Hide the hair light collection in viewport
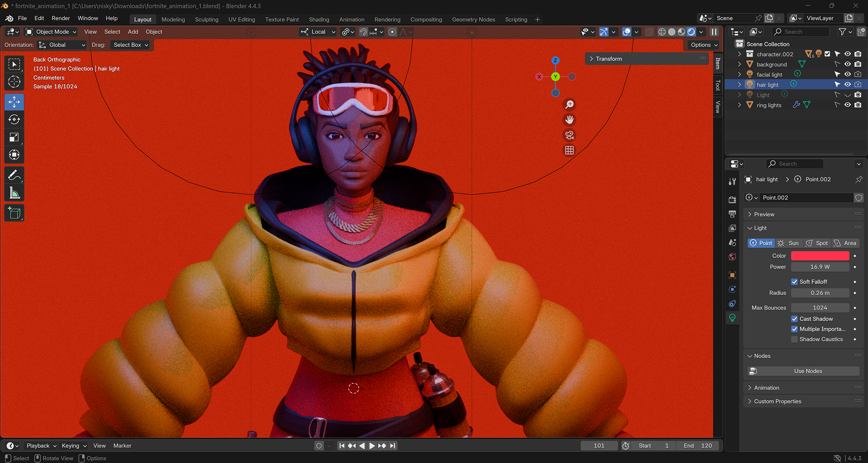Image resolution: width=868 pixels, height=463 pixels. 848,85
